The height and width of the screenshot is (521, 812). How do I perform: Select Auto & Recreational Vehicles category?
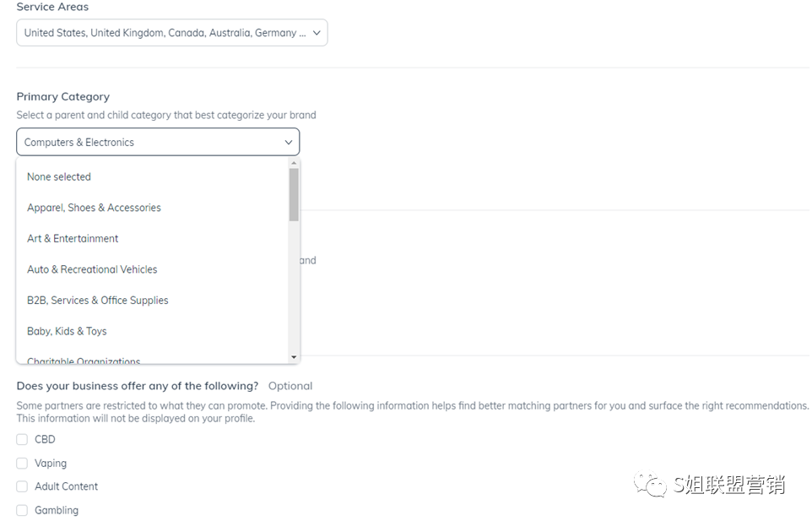click(92, 269)
